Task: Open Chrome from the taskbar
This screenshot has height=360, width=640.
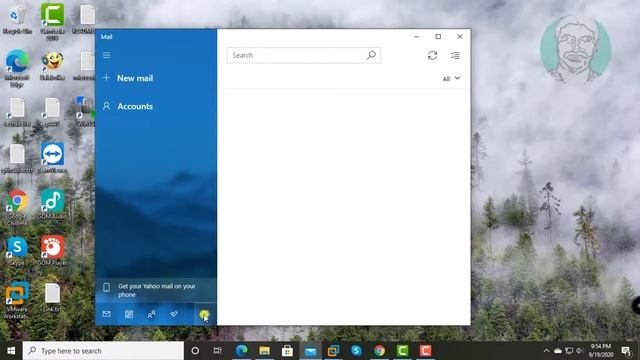Action: pyautogui.click(x=379, y=351)
